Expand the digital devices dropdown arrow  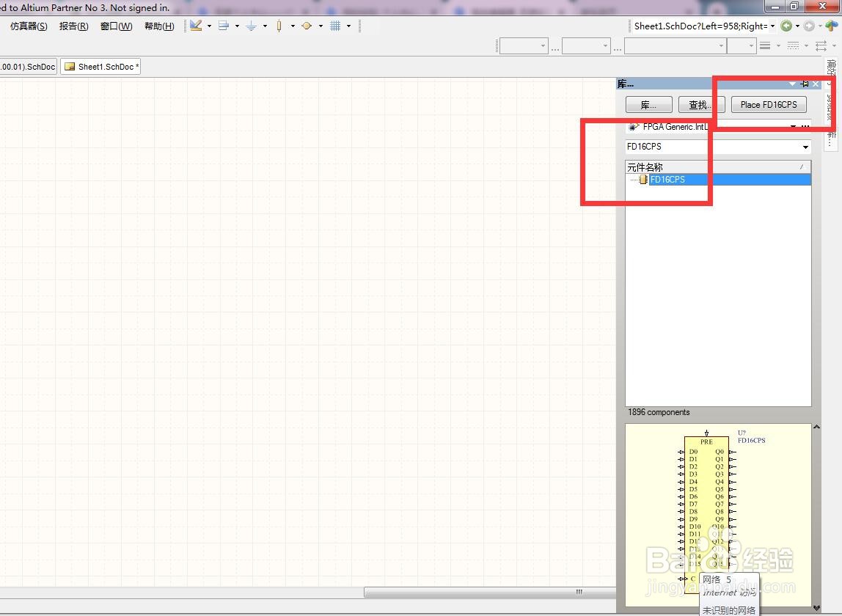293,26
